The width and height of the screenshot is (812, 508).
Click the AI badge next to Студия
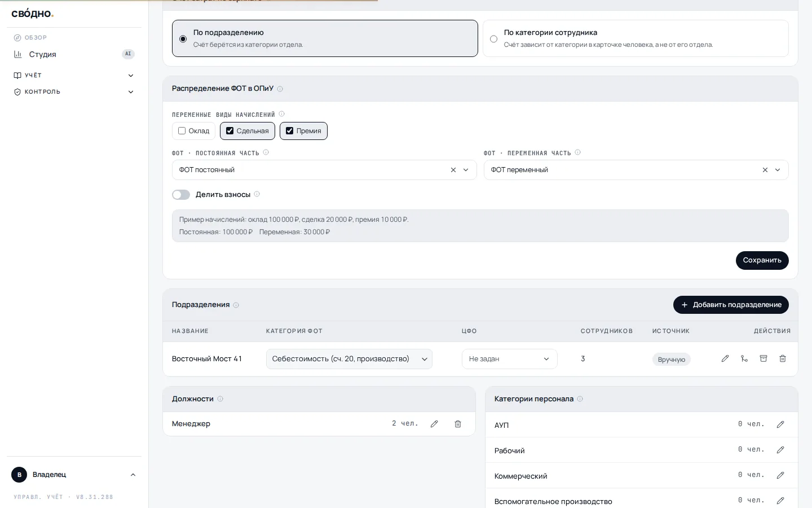129,54
